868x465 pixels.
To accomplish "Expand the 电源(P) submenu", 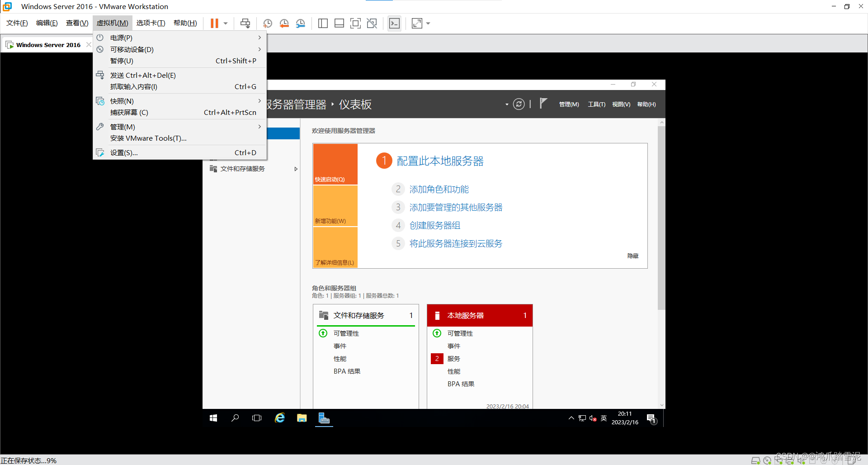I will pyautogui.click(x=179, y=38).
